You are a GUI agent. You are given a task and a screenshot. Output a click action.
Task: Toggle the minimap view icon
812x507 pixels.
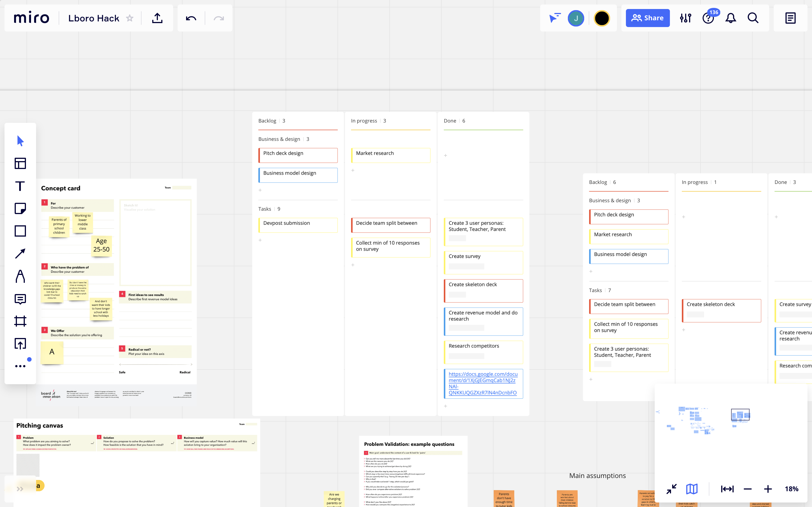pyautogui.click(x=692, y=489)
